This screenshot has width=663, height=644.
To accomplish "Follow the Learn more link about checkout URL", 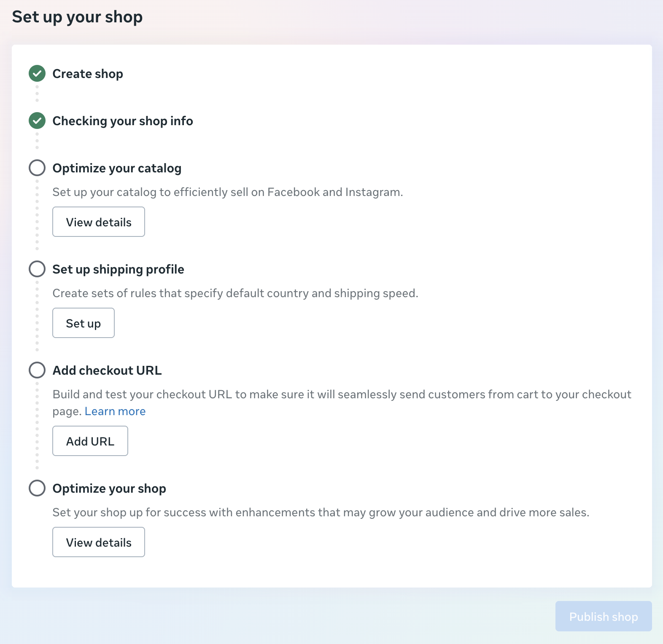I will [115, 411].
